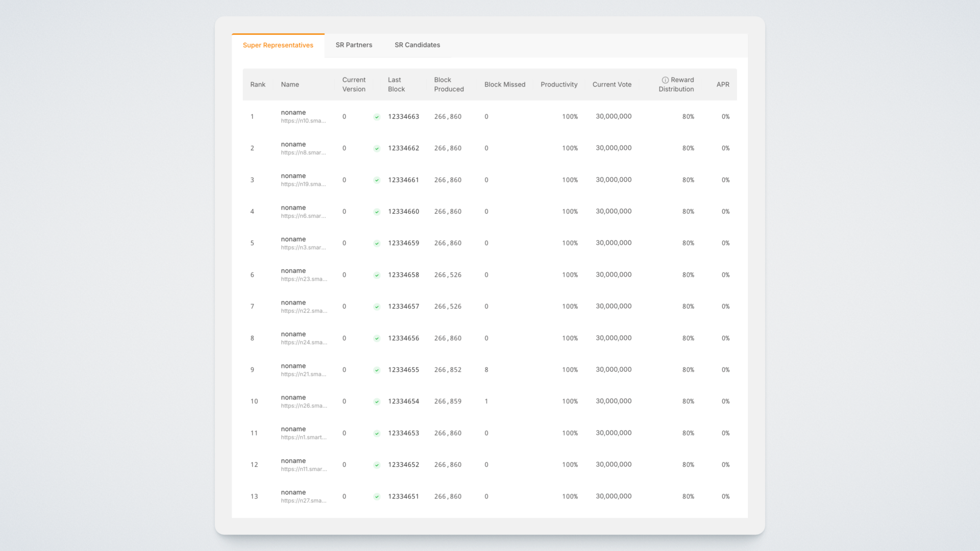The image size is (980, 551).
Task: Open the https://n10.sma... link in rank 1
Action: 303,121
